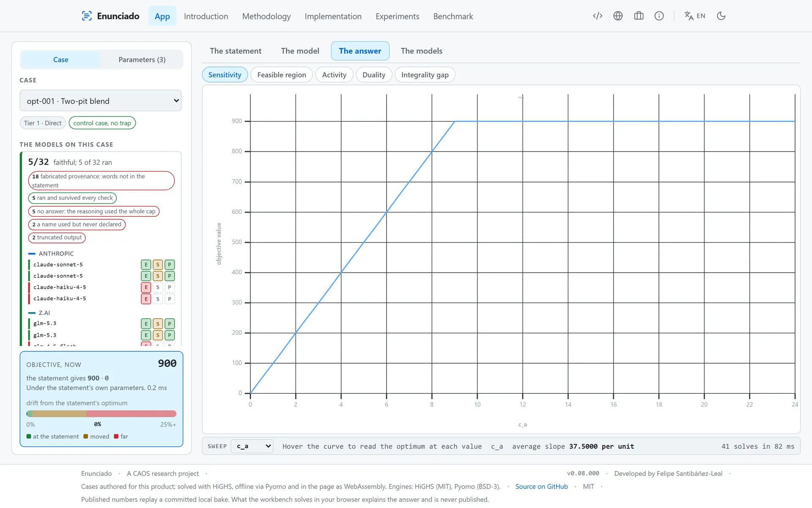Click the P badge on second claude-sonnet-5 row
The image size is (812, 508).
[x=170, y=276]
